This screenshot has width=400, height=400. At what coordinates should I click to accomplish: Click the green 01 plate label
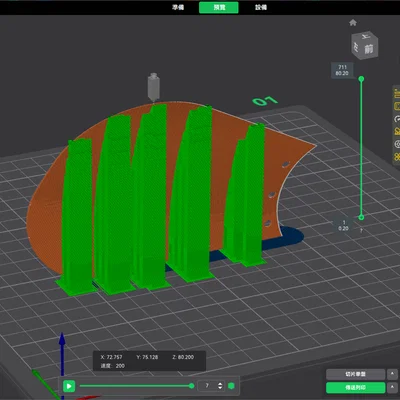[265, 101]
